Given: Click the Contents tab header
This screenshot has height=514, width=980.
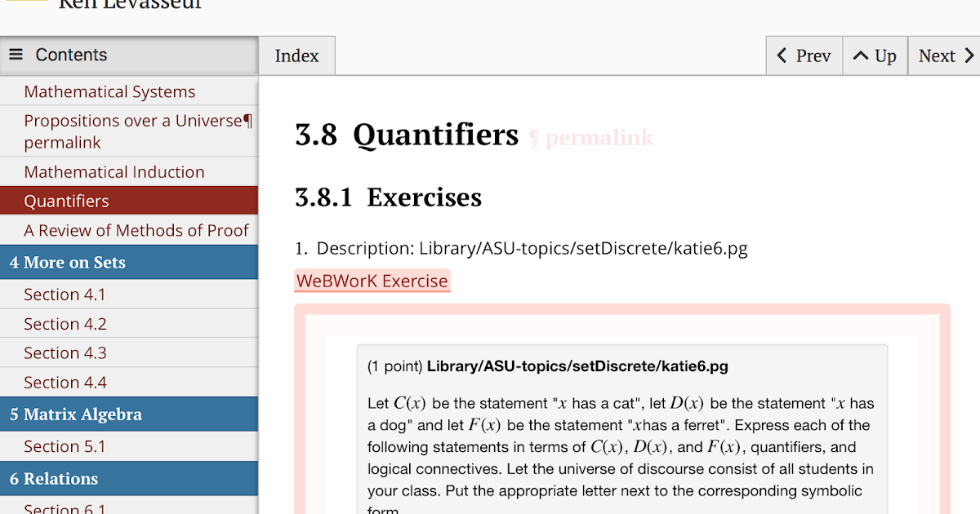Looking at the screenshot, I should [x=71, y=55].
